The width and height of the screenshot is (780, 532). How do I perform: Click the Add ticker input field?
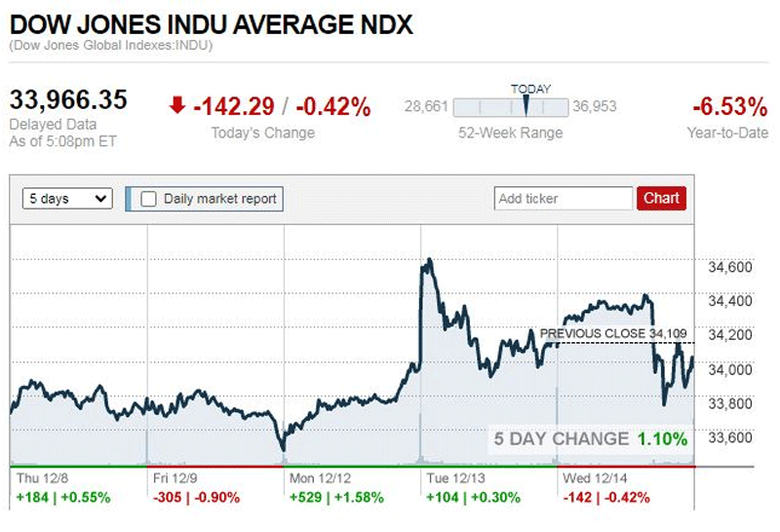pyautogui.click(x=564, y=199)
